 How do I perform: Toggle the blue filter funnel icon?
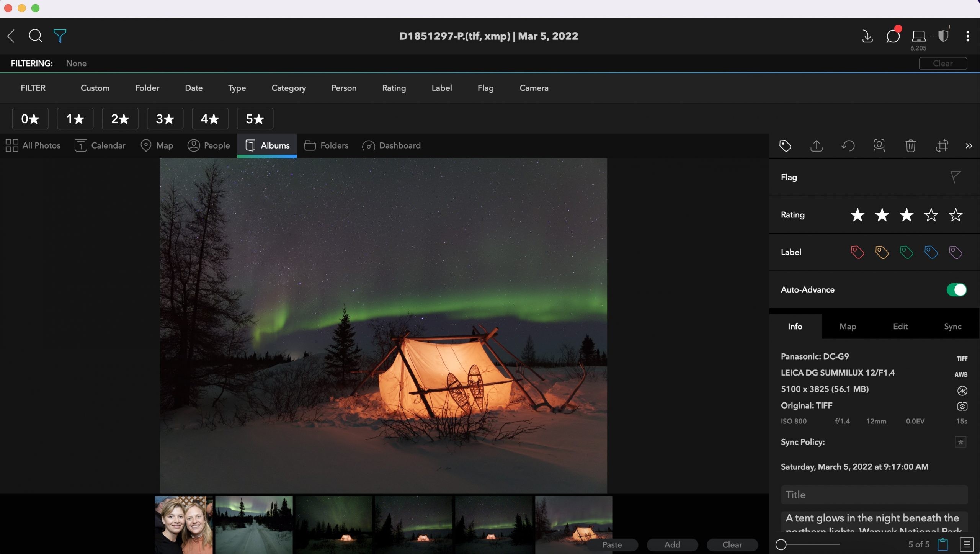(60, 36)
